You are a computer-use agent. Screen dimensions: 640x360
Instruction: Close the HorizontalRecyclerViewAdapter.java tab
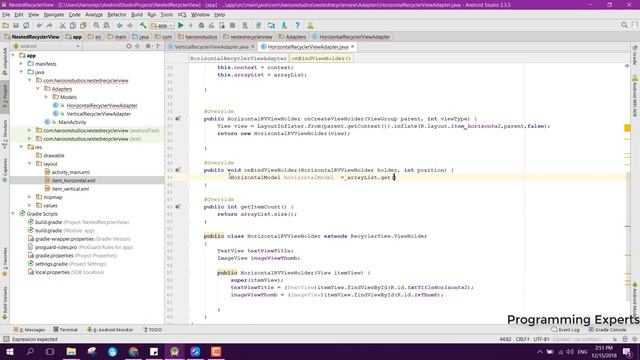click(353, 47)
